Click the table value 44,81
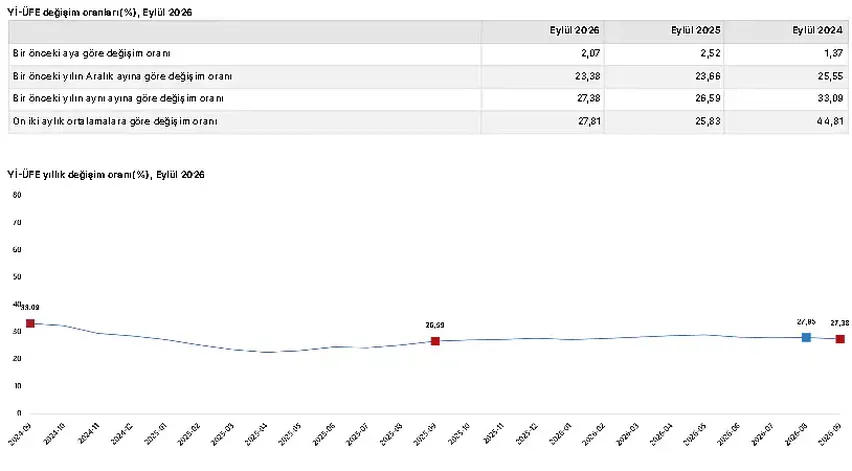The width and height of the screenshot is (852, 471). (x=830, y=121)
